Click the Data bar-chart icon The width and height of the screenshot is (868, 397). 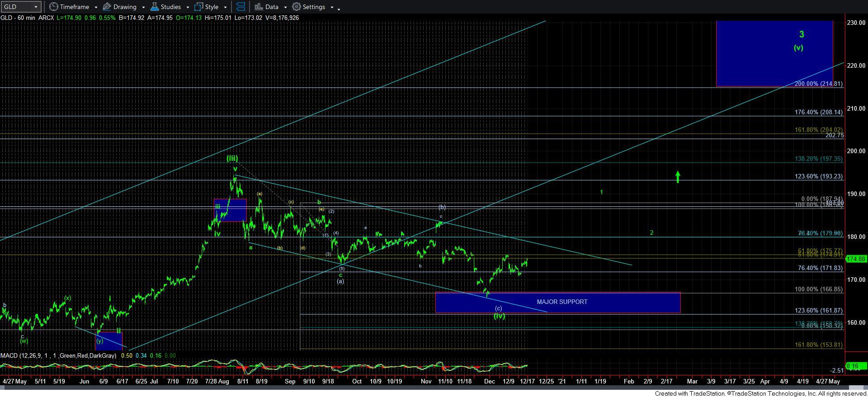click(x=259, y=7)
